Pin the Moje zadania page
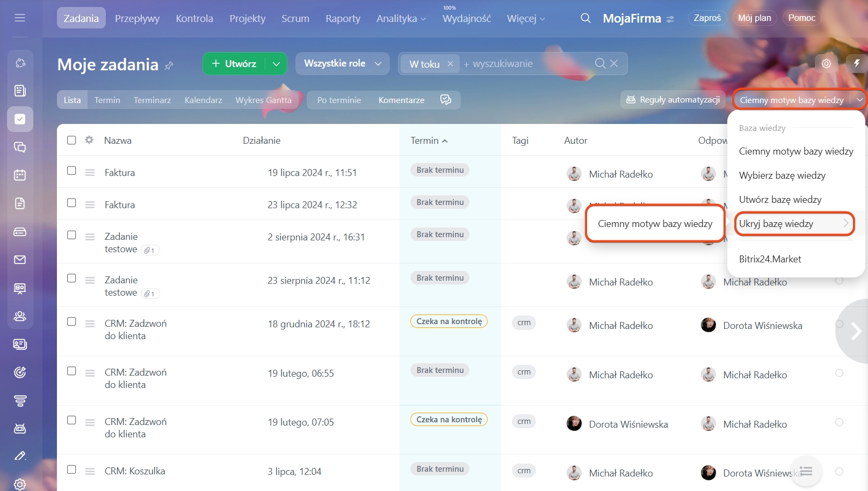 tap(169, 65)
